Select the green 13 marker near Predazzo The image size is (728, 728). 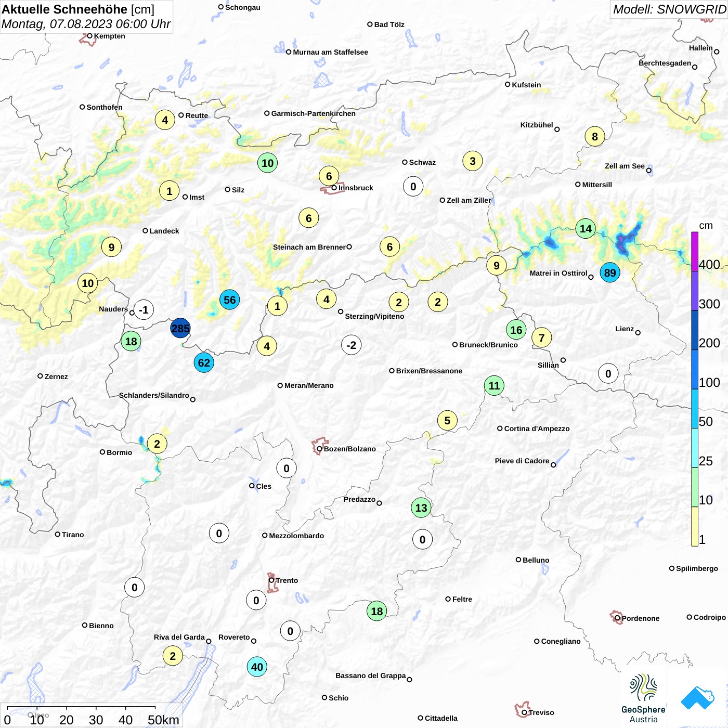point(421,508)
